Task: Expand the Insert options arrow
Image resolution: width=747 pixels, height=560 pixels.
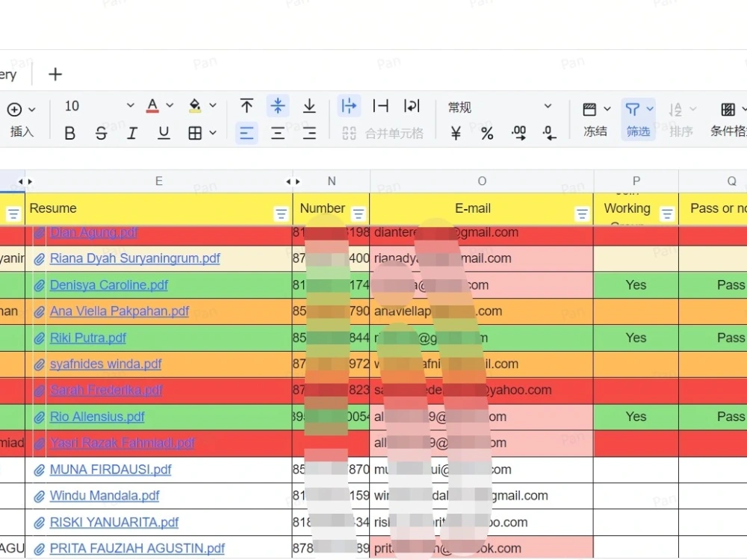Action: 32,110
